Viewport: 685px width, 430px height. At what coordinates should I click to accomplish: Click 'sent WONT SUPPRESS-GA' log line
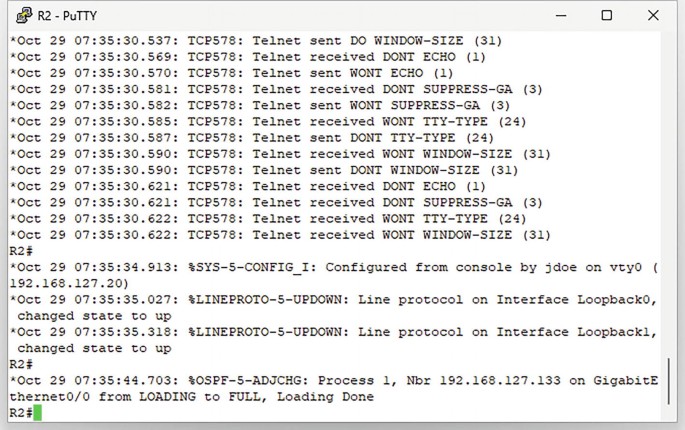(x=260, y=106)
